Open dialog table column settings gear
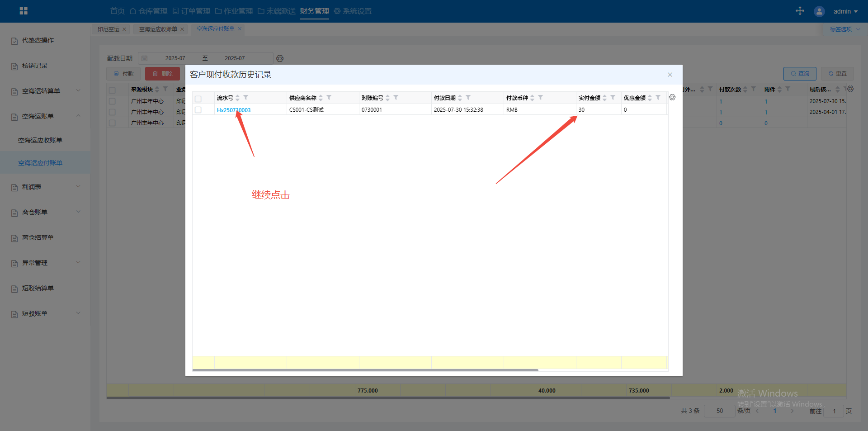Image resolution: width=868 pixels, height=431 pixels. [672, 98]
